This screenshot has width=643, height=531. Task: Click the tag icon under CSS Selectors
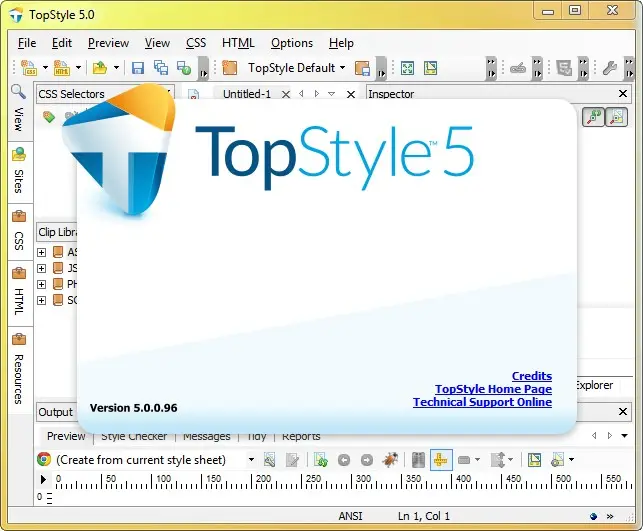[x=49, y=117]
